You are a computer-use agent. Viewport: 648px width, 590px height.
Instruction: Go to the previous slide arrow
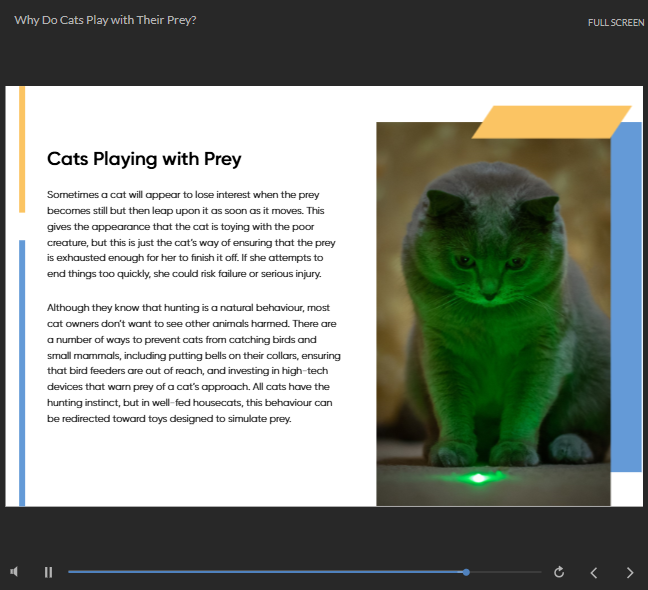(594, 573)
